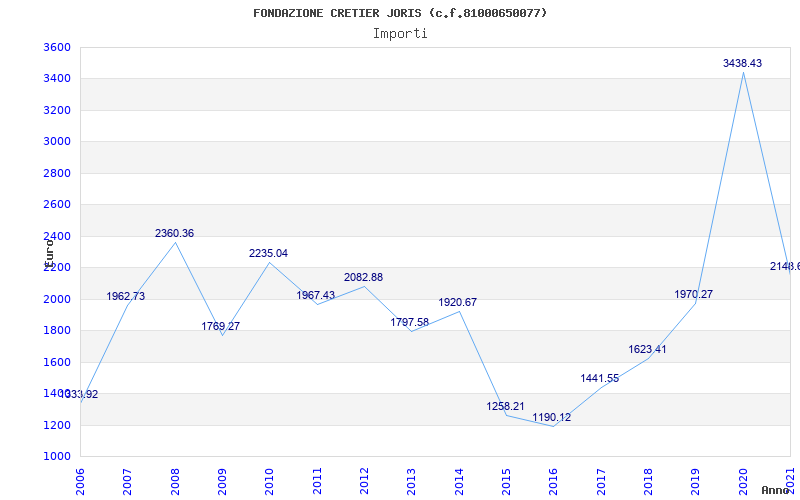Select the lowest value label 1190.12
800x500 pixels.
click(551, 417)
